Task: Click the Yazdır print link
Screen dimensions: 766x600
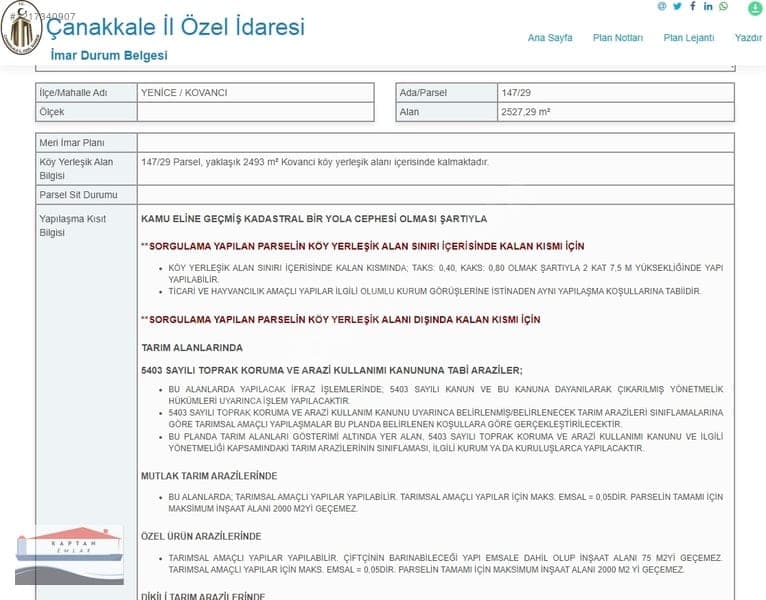Action: (x=748, y=38)
